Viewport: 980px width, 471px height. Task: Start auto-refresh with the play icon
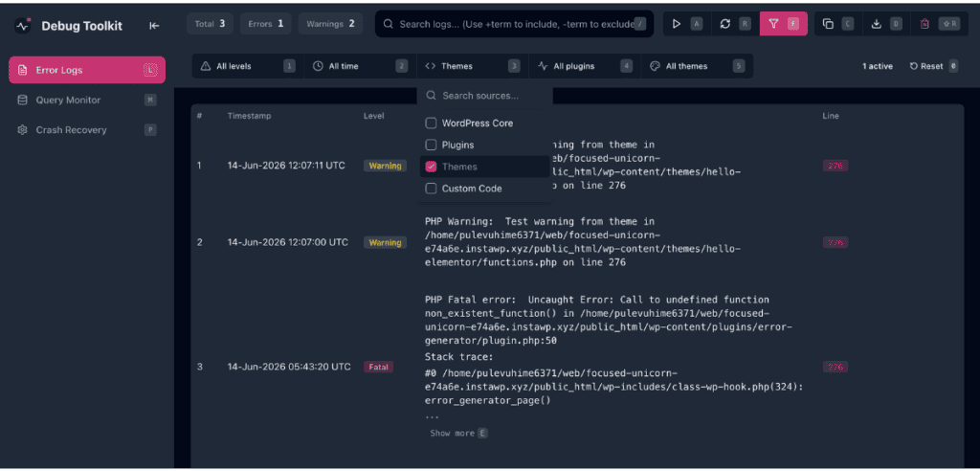[x=677, y=24]
